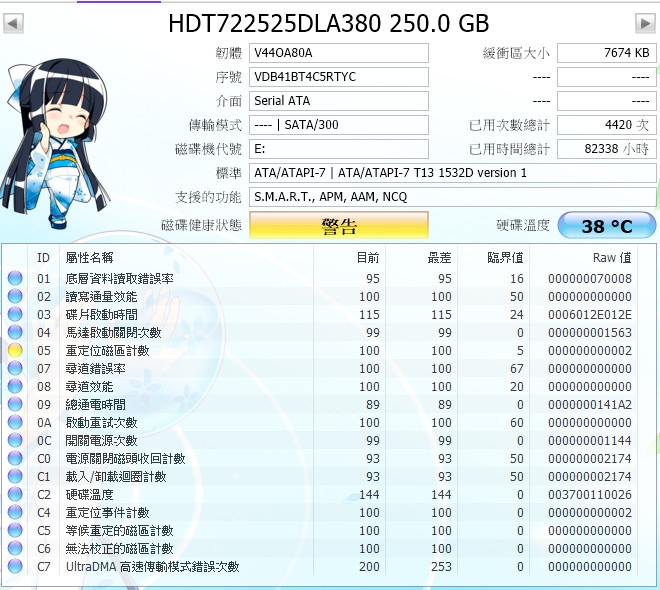Image resolution: width=660 pixels, height=590 pixels.
Task: Select the 碟片啟動時間 attribute row
Action: (x=320, y=314)
